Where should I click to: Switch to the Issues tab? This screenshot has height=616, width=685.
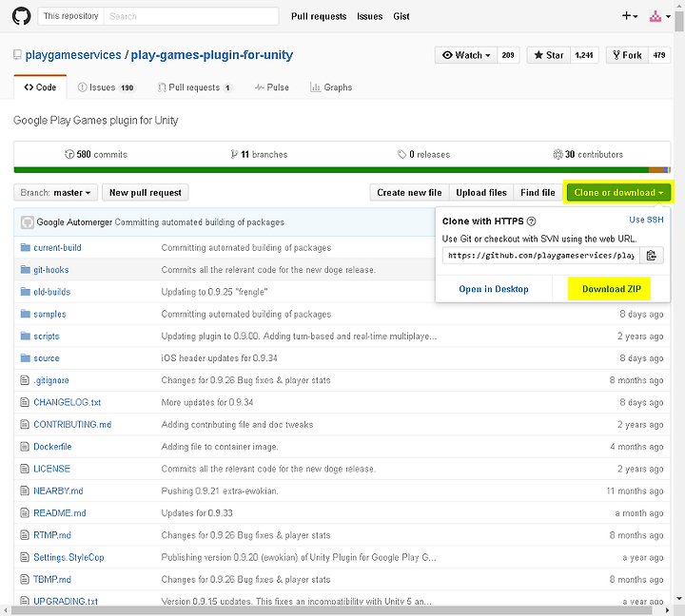[x=107, y=87]
